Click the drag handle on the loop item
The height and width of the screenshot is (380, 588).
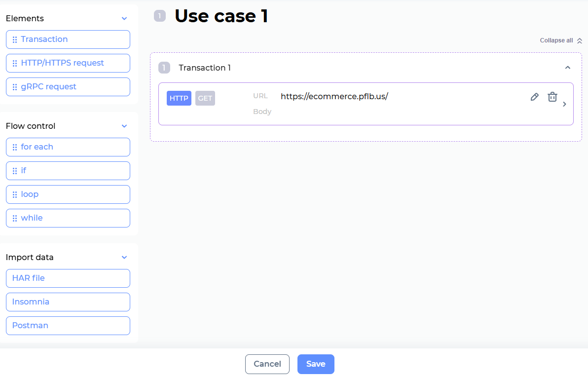[x=15, y=195]
